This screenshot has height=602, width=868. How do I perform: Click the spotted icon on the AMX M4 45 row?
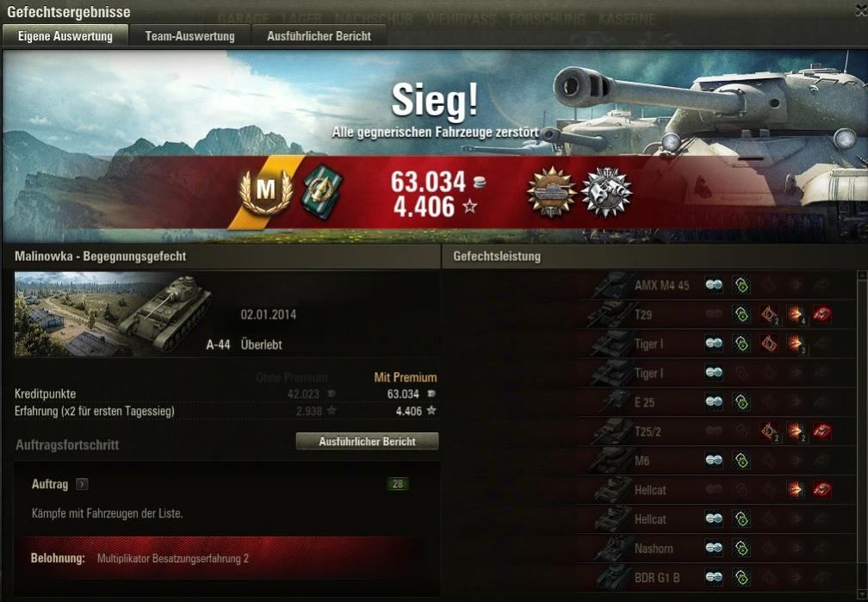pyautogui.click(x=714, y=285)
